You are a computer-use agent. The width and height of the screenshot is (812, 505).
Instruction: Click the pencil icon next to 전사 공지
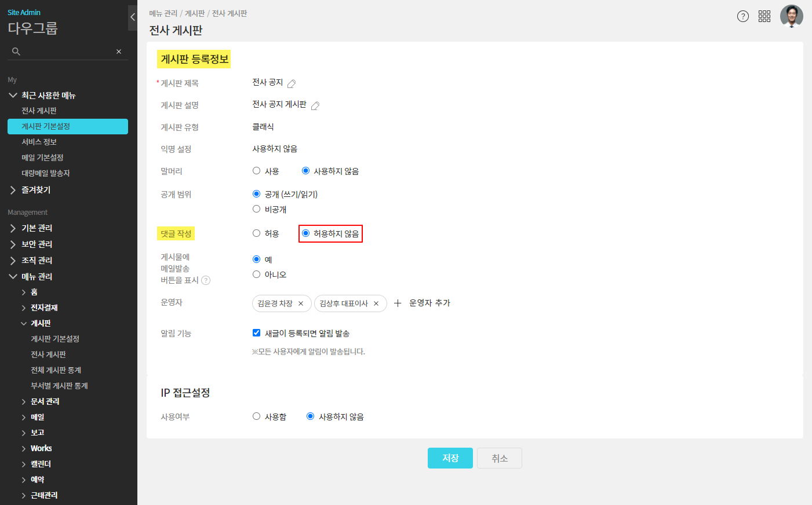292,83
